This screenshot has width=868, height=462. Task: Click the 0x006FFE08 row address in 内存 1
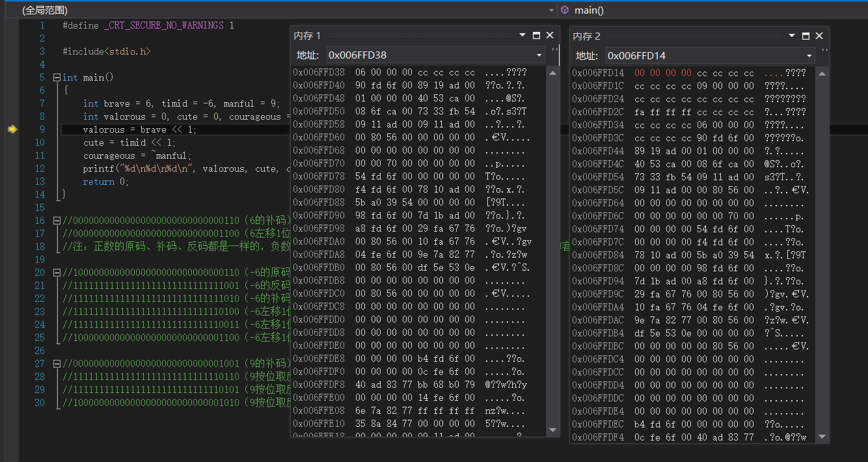319,411
